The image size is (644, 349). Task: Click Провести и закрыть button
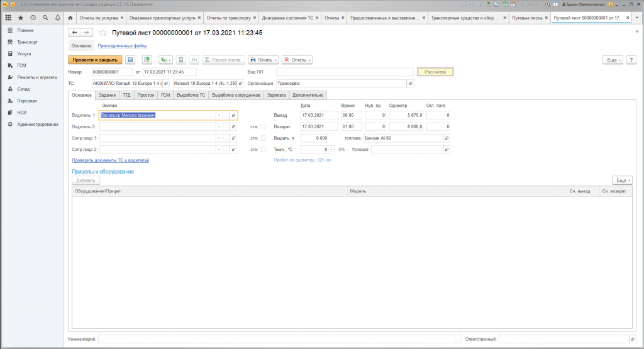point(96,60)
